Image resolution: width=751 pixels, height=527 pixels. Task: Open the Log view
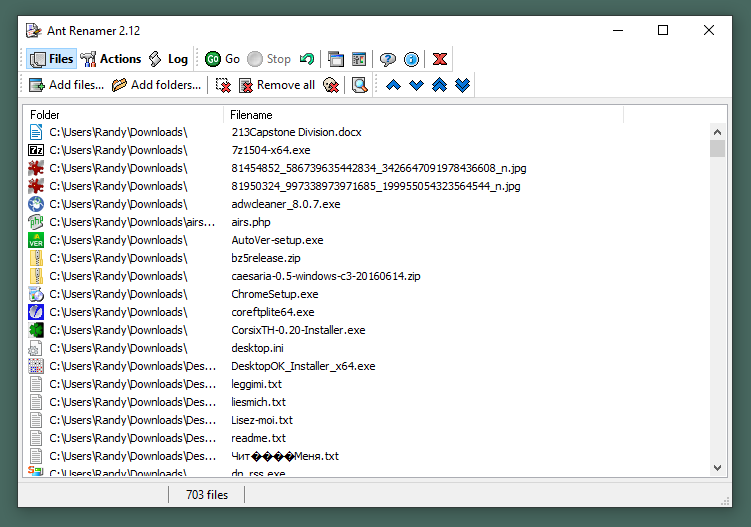point(168,59)
